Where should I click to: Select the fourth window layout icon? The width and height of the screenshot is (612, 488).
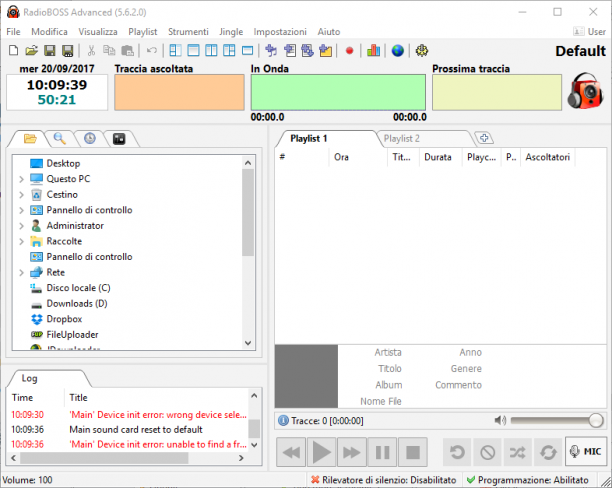pos(229,51)
